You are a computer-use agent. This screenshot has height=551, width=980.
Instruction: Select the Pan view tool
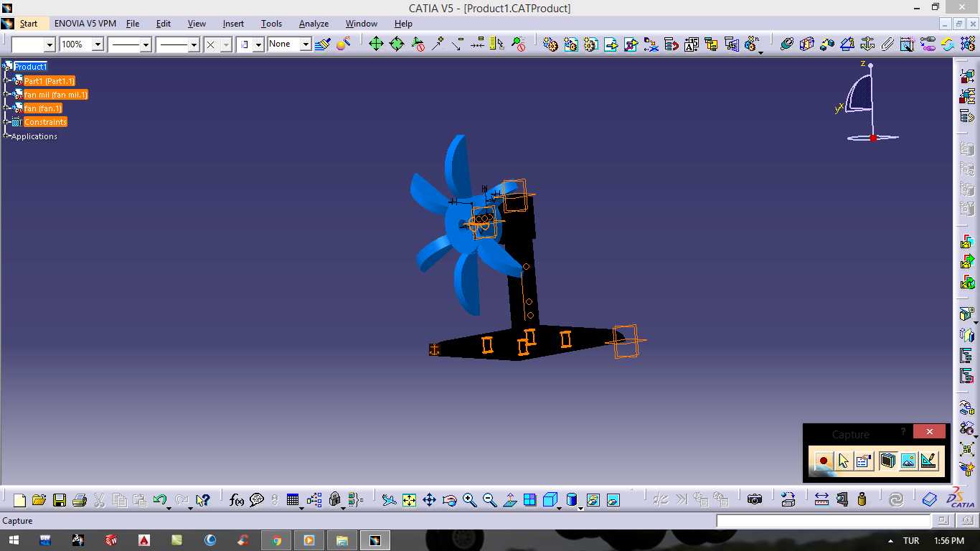(x=429, y=500)
